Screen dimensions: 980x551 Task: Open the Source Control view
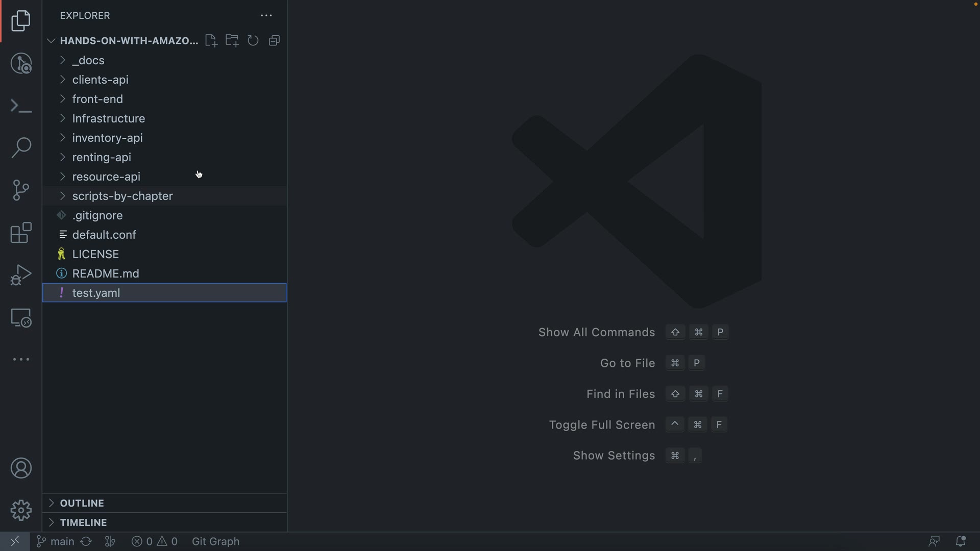21,190
